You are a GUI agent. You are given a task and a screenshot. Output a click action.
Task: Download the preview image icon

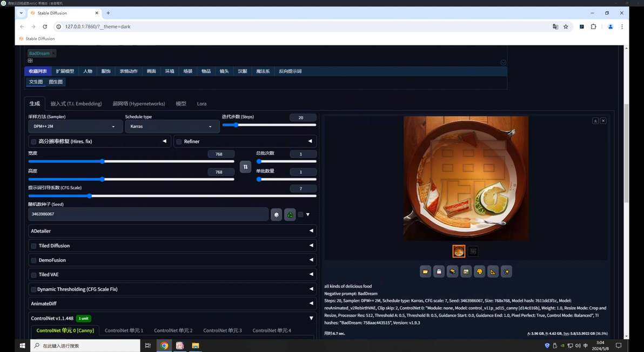595,120
